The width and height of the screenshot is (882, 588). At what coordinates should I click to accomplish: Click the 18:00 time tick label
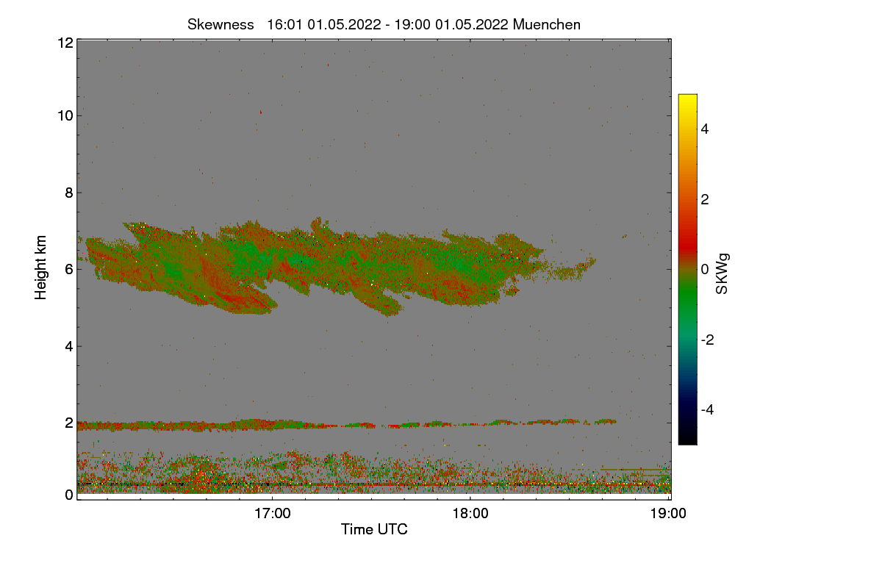point(470,514)
